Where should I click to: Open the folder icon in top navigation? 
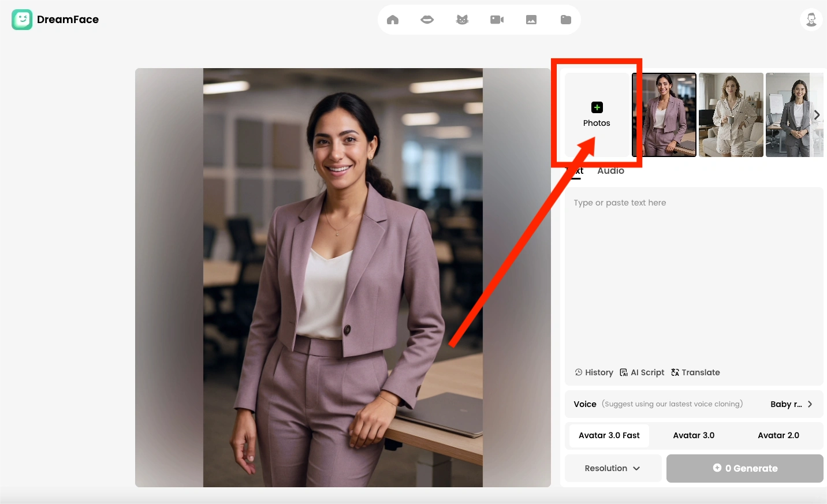[x=566, y=20]
